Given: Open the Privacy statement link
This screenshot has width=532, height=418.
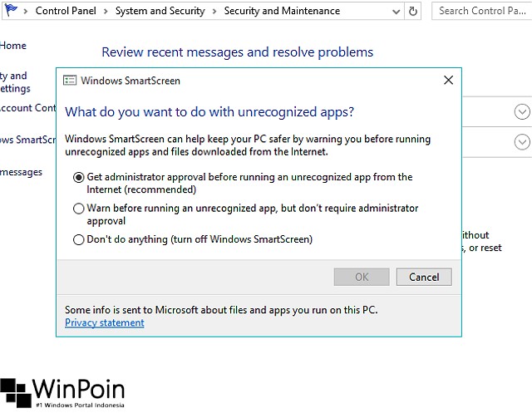Looking at the screenshot, I should [x=105, y=322].
